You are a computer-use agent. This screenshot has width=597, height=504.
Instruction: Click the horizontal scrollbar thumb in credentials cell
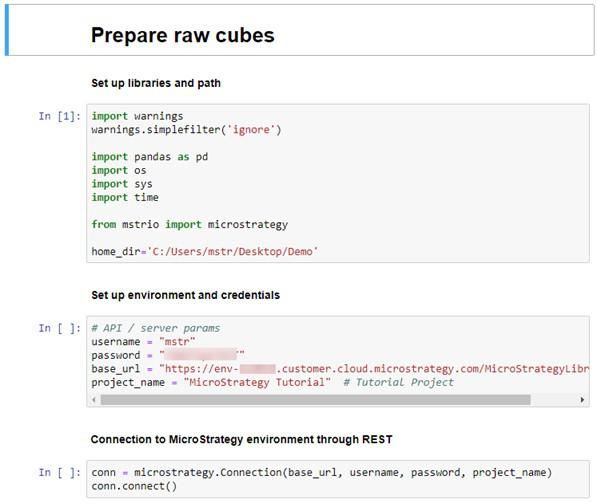coord(315,400)
